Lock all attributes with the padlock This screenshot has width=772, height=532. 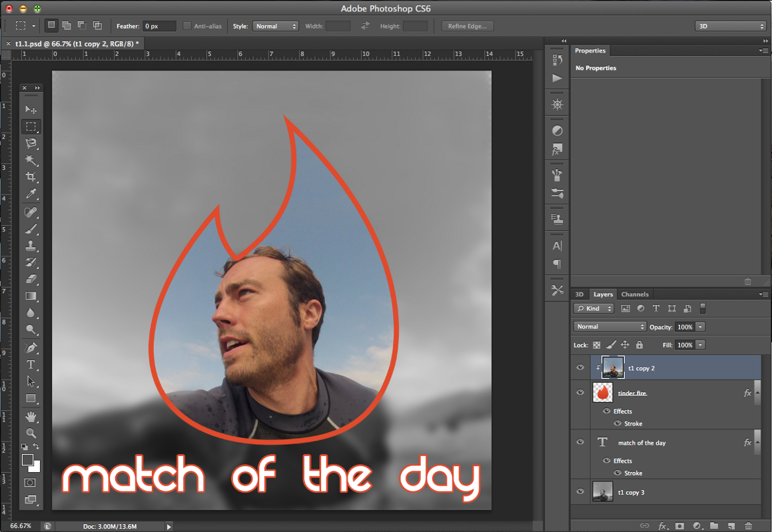click(639, 345)
